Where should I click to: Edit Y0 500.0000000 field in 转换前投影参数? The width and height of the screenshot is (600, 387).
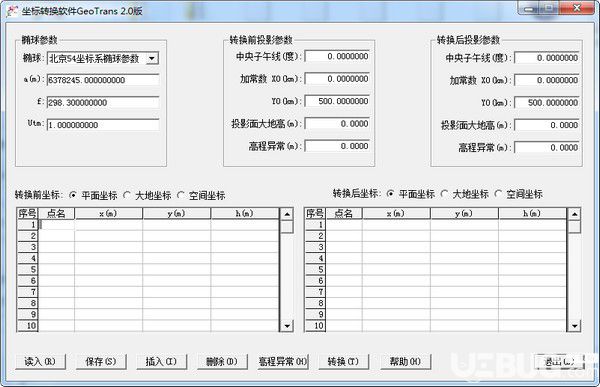(337, 101)
